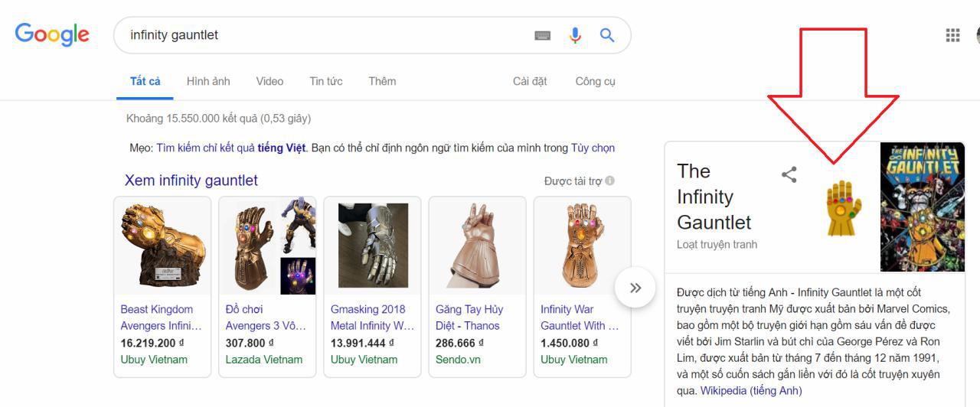
Task: Open Đồ chơi Avengers 3 product image
Action: [x=267, y=246]
